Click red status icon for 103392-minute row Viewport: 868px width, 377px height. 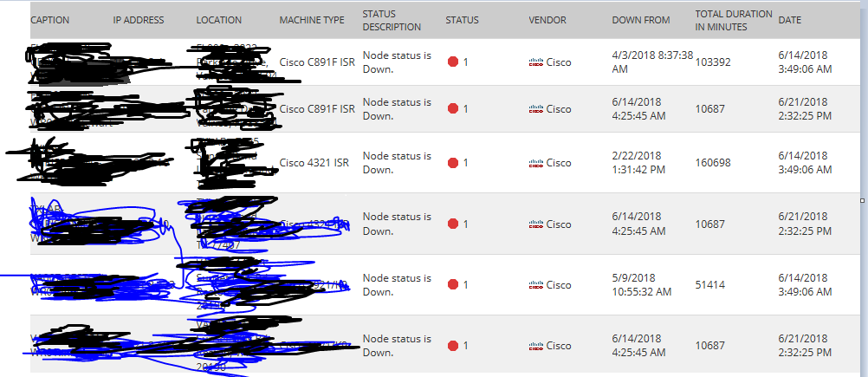[x=453, y=62]
